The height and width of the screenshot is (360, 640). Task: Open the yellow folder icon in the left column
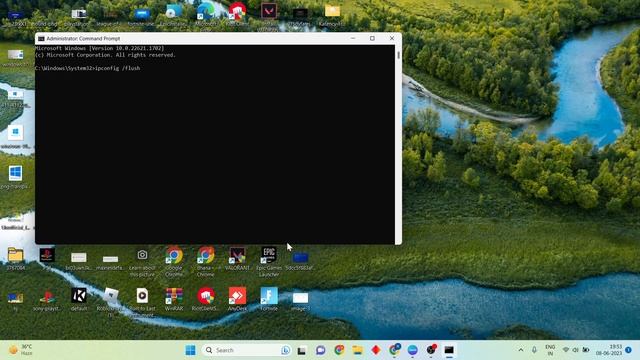pyautogui.click(x=16, y=255)
